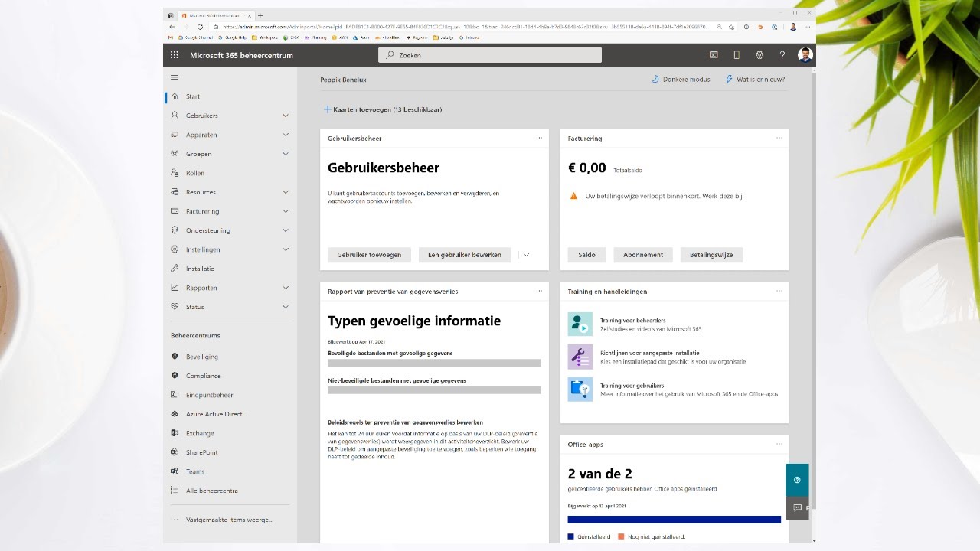The height and width of the screenshot is (551, 980).
Task: Open more actions dropdown in Gebruikersbeheer card
Action: point(526,255)
